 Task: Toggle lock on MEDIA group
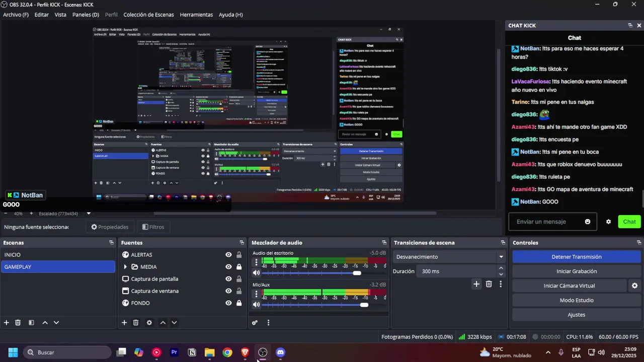tap(239, 267)
